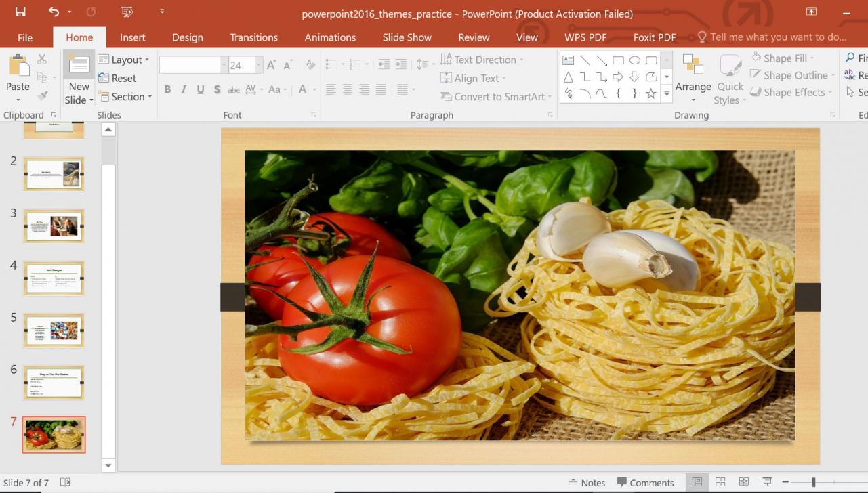Open the Slide Show tab
Viewport: 868px width, 493px height.
pyautogui.click(x=407, y=37)
